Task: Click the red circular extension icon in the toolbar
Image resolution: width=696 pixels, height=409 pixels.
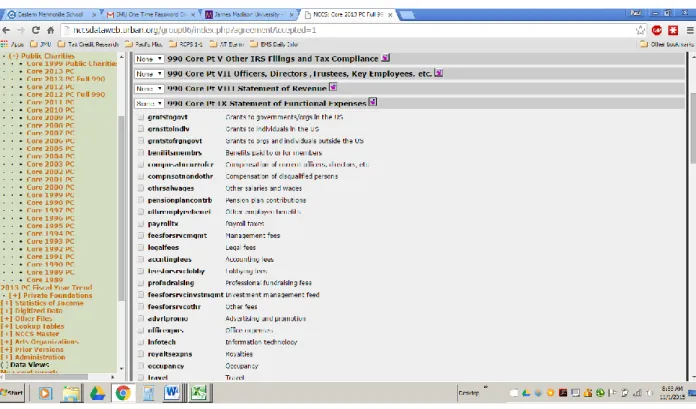Action: [x=657, y=30]
